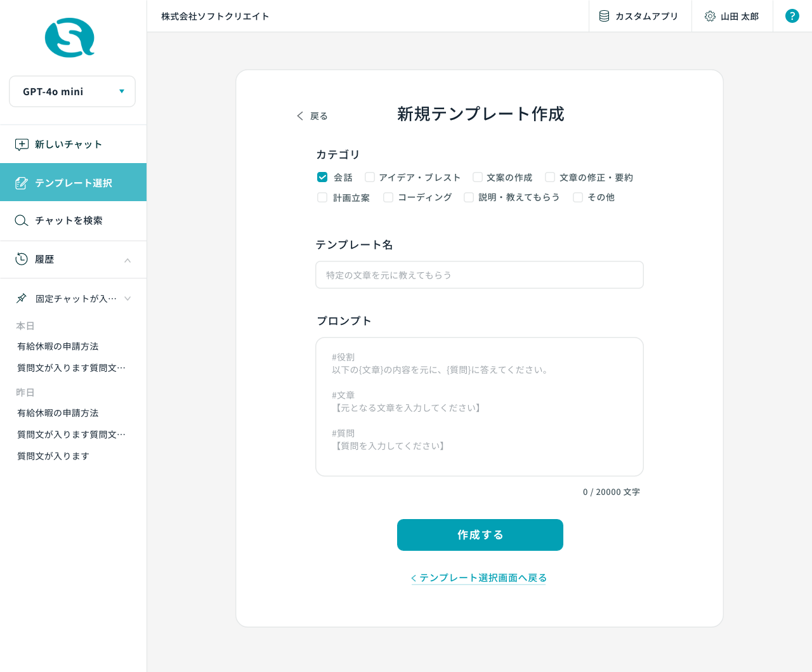Viewport: 812px width, 672px height.
Task: Open settings via the gear icon
Action: 710,16
